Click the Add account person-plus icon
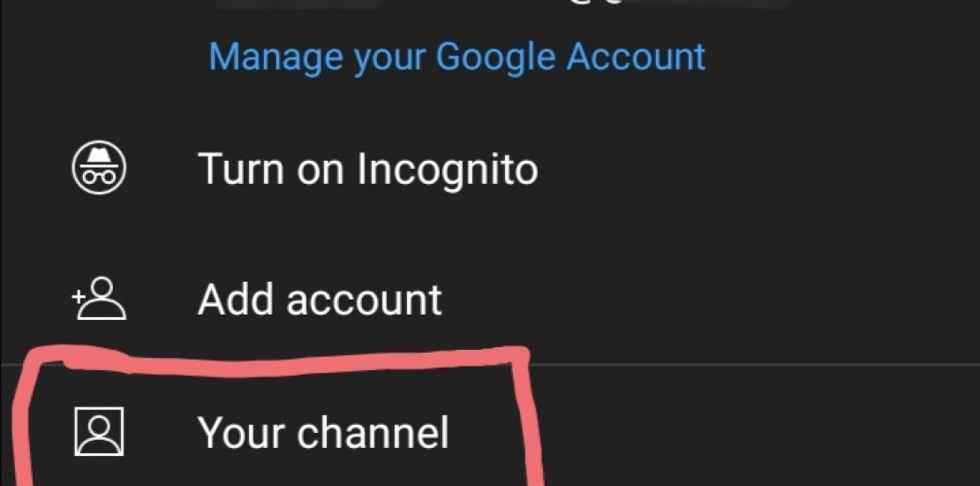The image size is (980, 486). click(x=99, y=299)
